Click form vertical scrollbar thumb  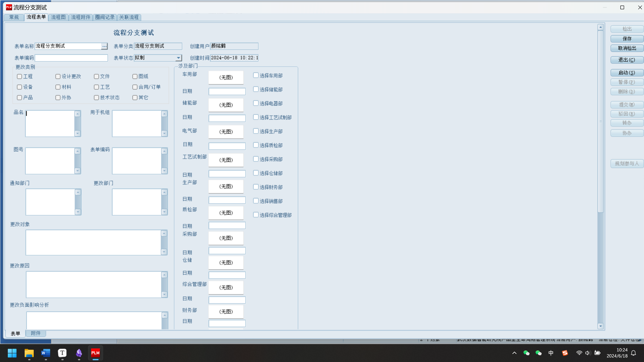coord(600,121)
